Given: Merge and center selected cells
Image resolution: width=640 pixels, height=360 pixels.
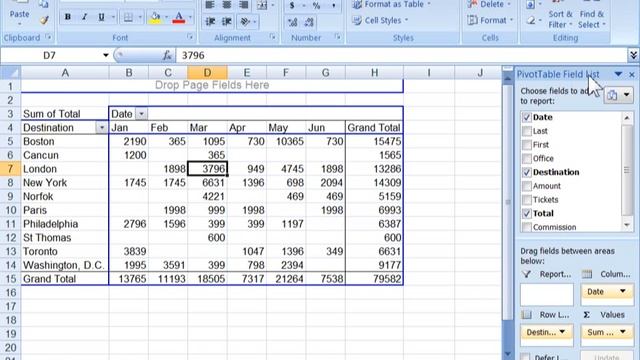Looking at the screenshot, I should 262,4.
